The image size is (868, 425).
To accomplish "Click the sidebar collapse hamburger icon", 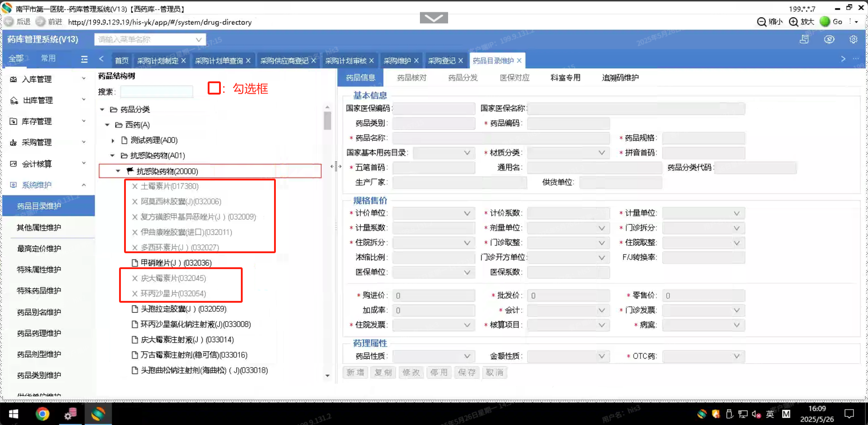I will (84, 59).
